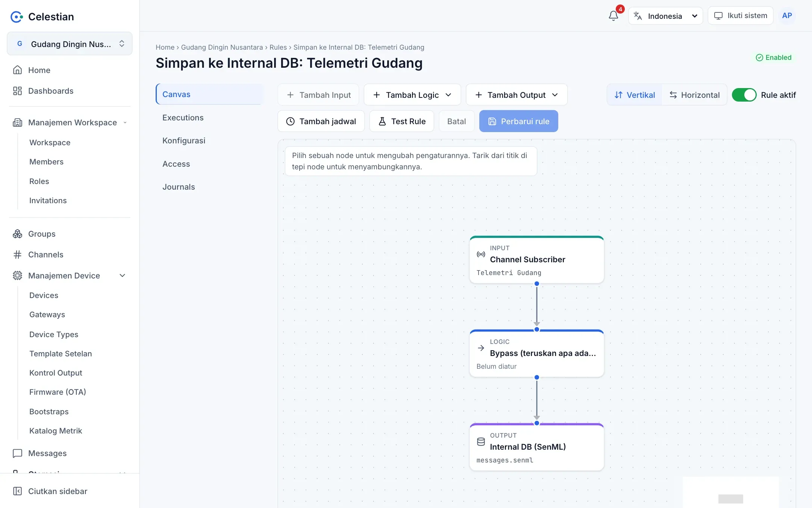Click the Manajemen Device chip icon
This screenshot has width=812, height=508.
pyautogui.click(x=17, y=275)
